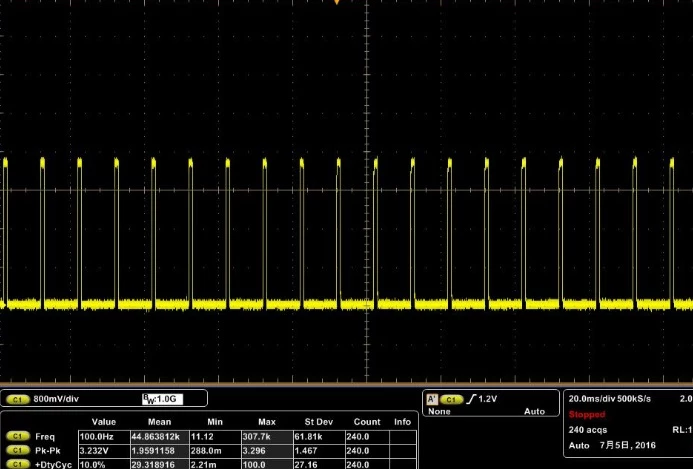Select the +DtyCyc measurement label
The image size is (693, 469).
(x=53, y=465)
